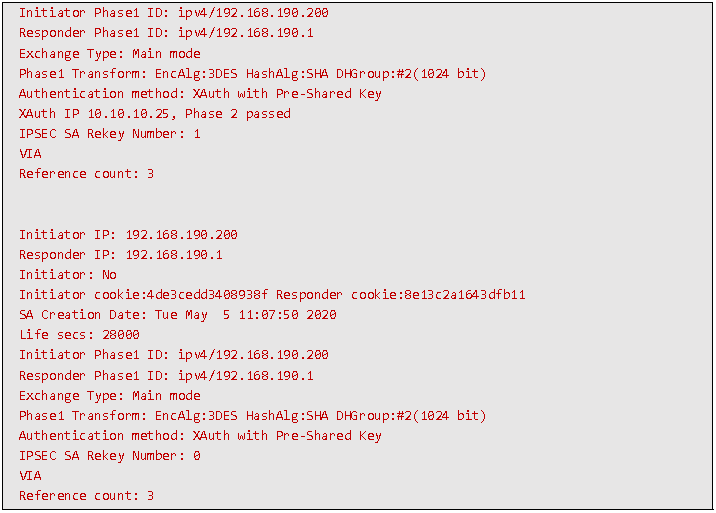Viewport: 716px width, 513px height.
Task: Select the 'SA Creation Date: Tue May 5' line
Action: point(178,315)
